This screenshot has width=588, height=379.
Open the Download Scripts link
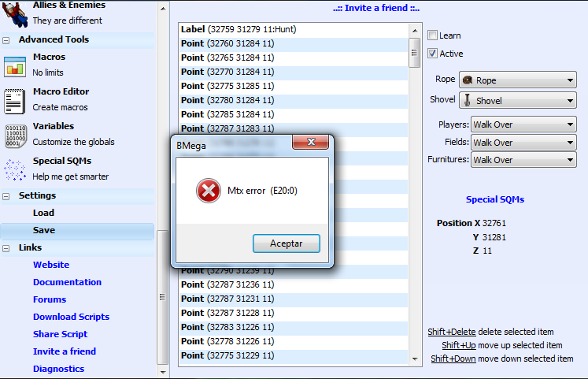(71, 317)
